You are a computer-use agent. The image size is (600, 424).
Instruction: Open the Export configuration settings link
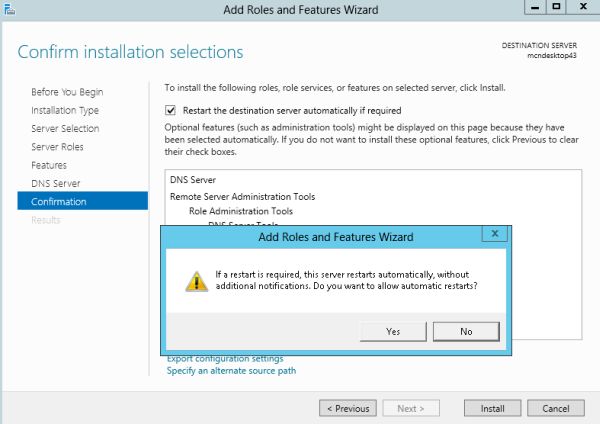pos(225,358)
